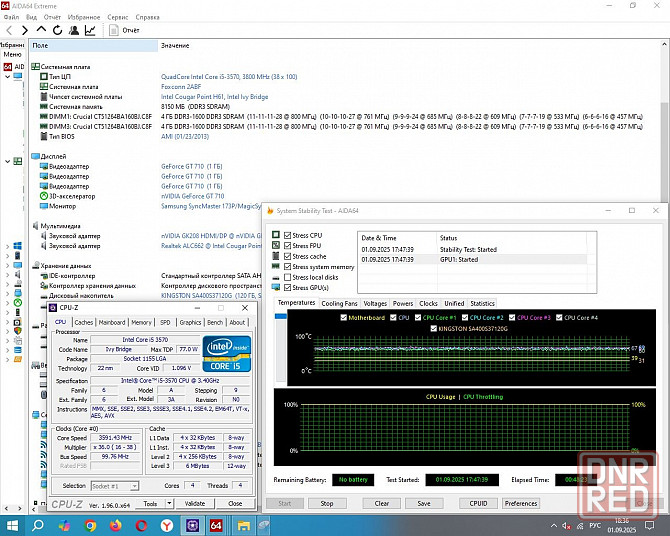Click the graph chart icon in AIDA64 toolbar
The image size is (670, 536).
(91, 31)
